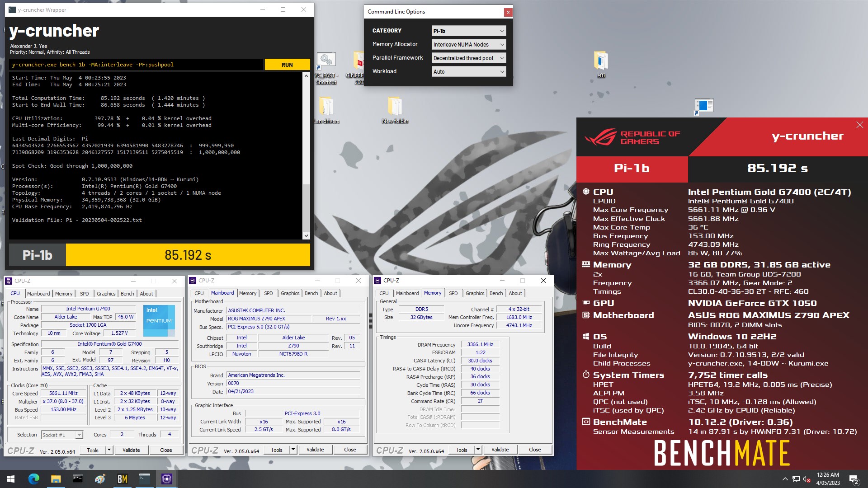This screenshot has width=868, height=488.
Task: Click Close in the Mainboard CPU-Z window
Action: point(350,450)
